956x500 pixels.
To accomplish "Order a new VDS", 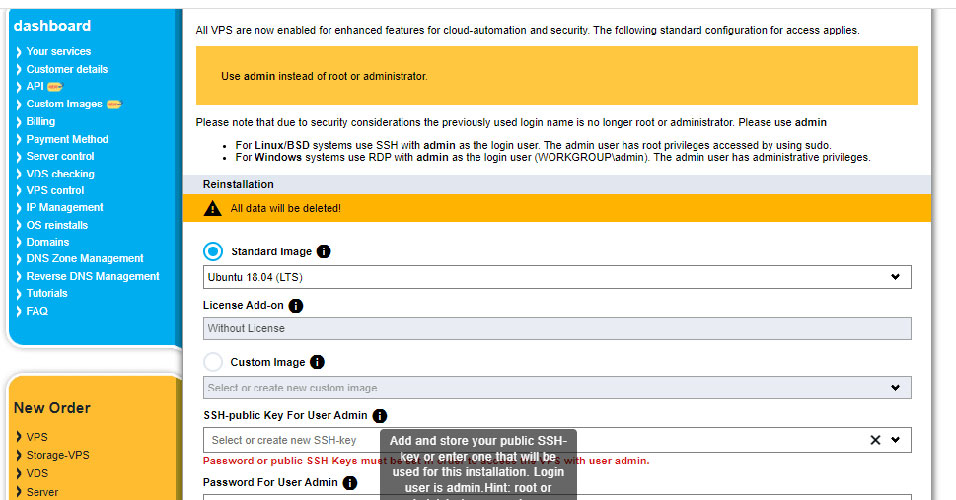I will point(37,473).
